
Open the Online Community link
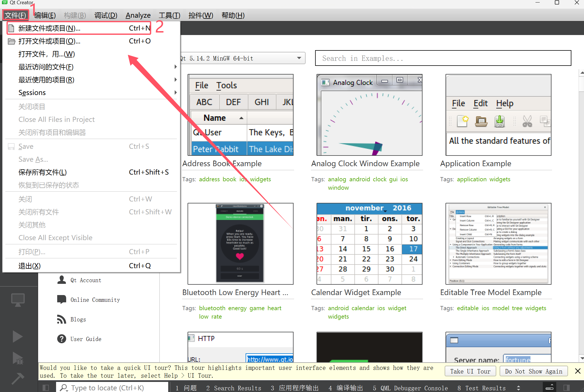tap(95, 300)
